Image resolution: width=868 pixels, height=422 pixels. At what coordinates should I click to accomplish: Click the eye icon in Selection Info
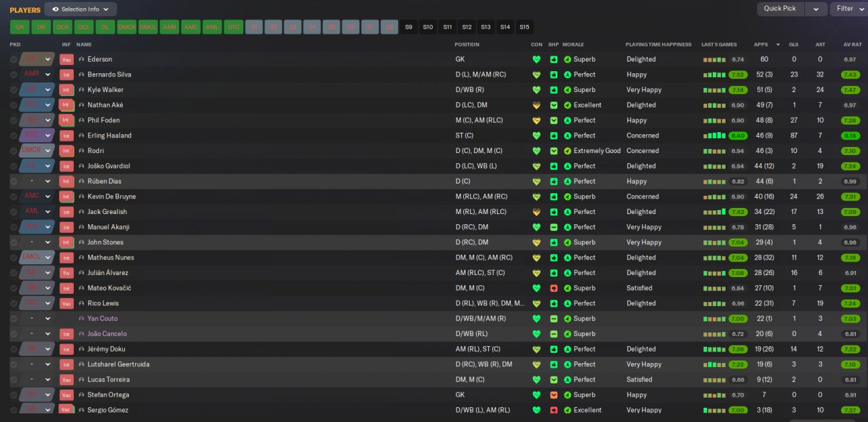pos(56,9)
